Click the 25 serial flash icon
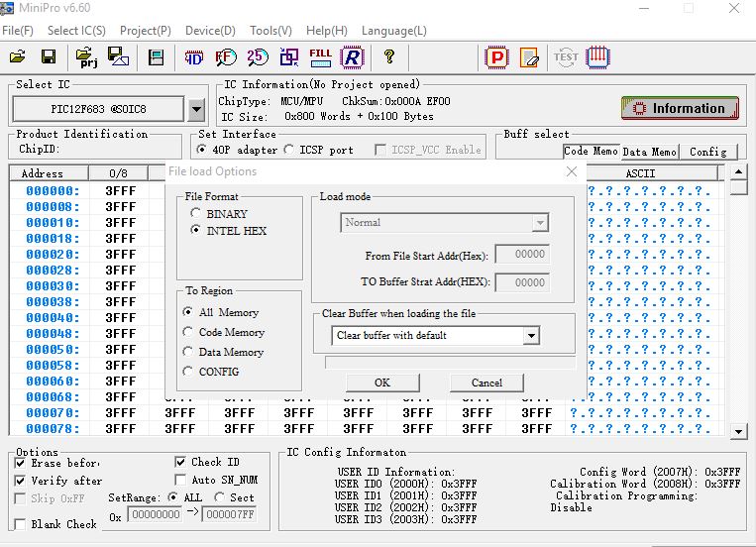756x547 pixels. coord(258,57)
